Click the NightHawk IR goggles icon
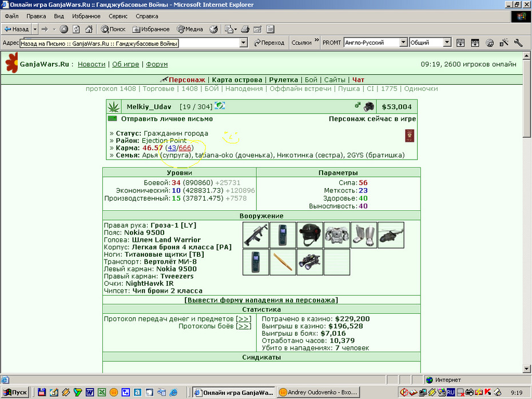 point(310,262)
